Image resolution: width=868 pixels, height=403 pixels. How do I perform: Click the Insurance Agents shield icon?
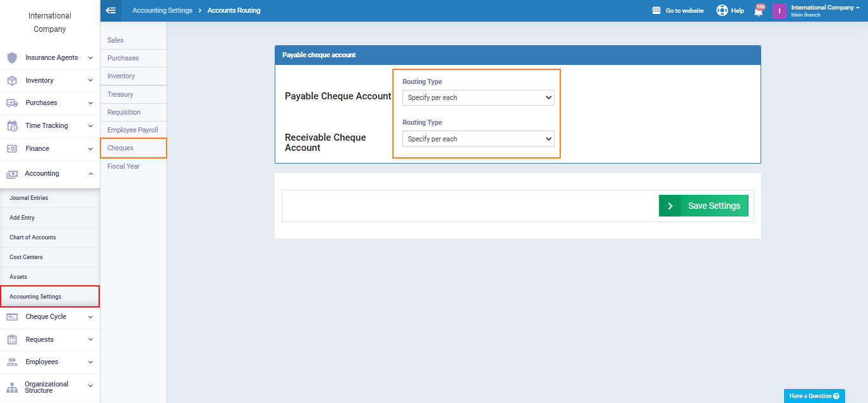(x=12, y=58)
